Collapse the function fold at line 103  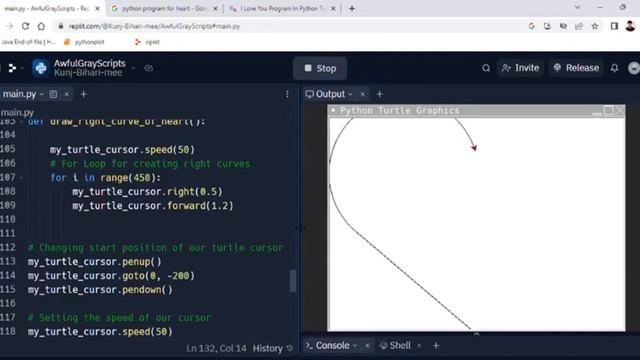21,122
